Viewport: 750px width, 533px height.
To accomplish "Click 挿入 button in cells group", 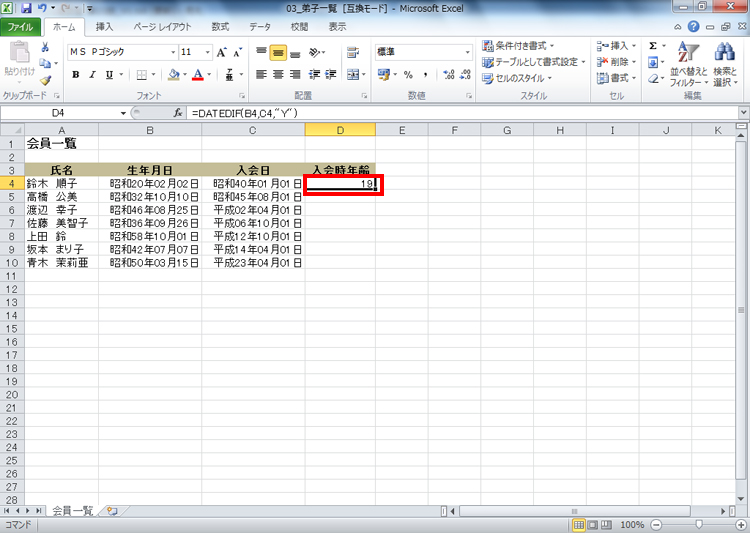I will [617, 46].
